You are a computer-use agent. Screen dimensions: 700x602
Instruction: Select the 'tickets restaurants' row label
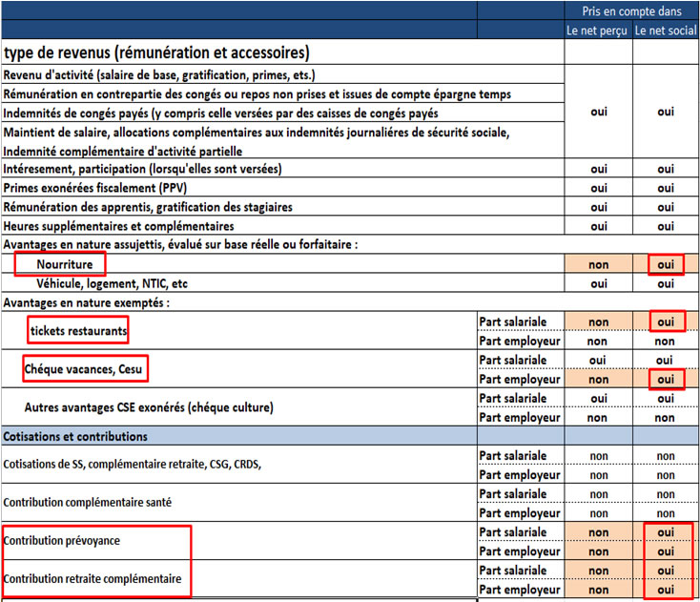coord(78,330)
